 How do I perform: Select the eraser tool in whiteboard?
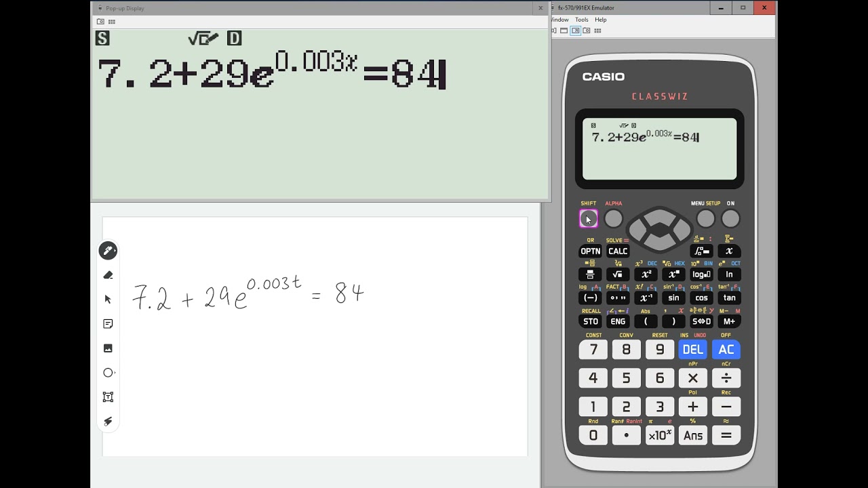tap(108, 275)
